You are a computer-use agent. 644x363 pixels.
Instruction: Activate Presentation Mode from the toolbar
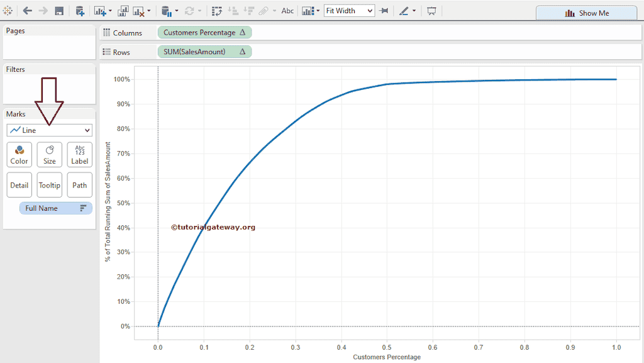(x=431, y=11)
